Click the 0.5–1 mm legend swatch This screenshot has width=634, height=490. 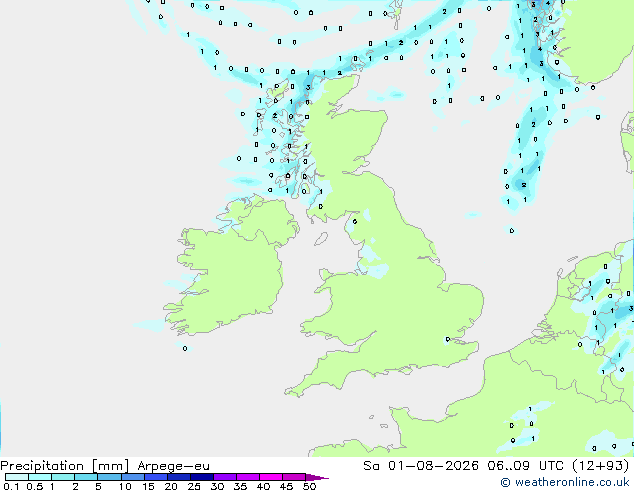[x=40, y=477]
